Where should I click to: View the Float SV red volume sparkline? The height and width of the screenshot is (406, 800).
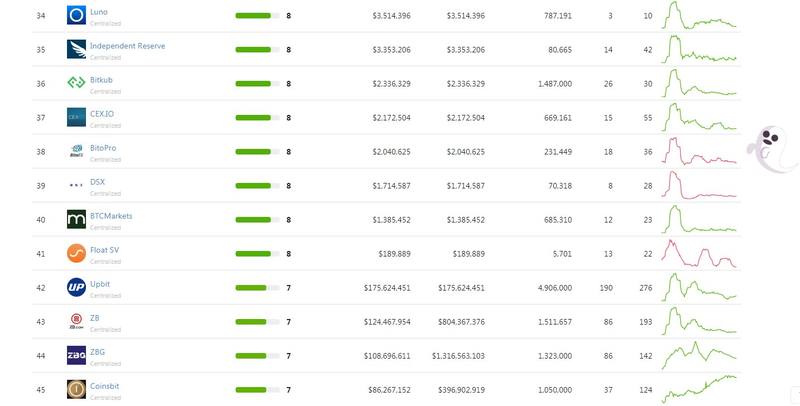pos(699,253)
